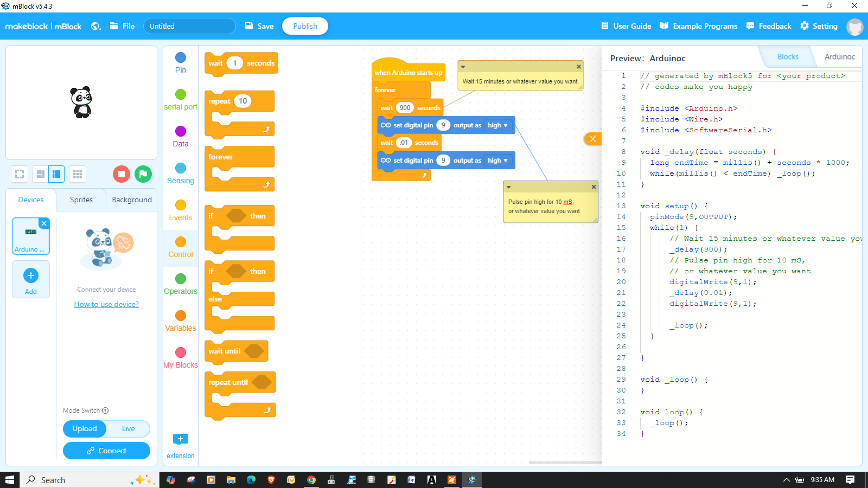Image resolution: width=868 pixels, height=488 pixels.
Task: Select the Events block category
Action: coord(181,210)
